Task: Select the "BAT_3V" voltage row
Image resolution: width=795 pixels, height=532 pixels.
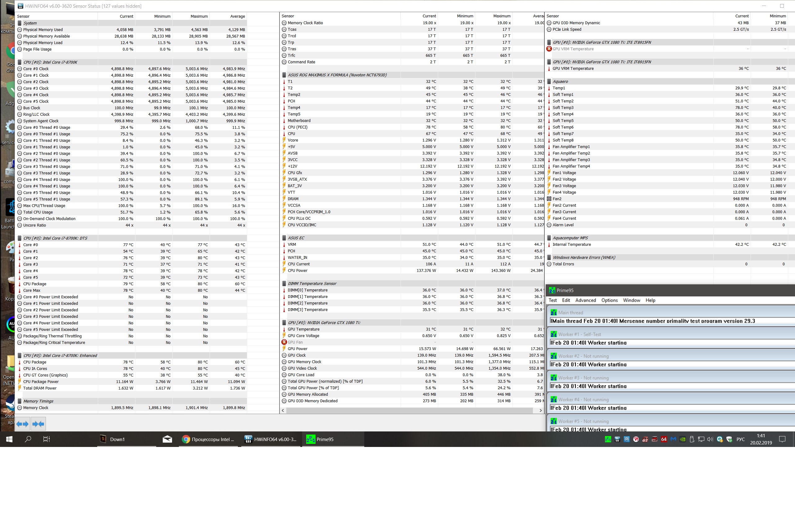Action: coord(412,186)
